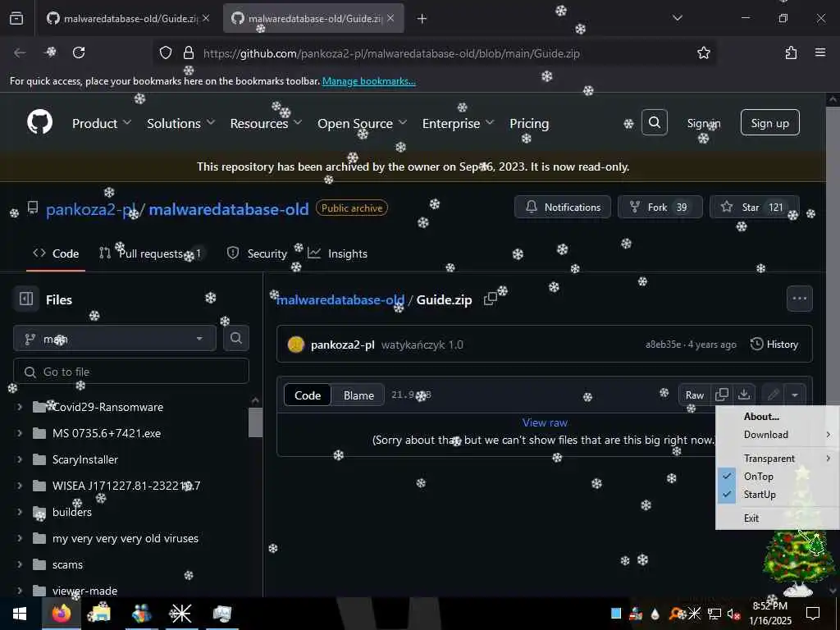The image size is (840, 630).
Task: Click the tracking protection shield icon
Action: (166, 52)
